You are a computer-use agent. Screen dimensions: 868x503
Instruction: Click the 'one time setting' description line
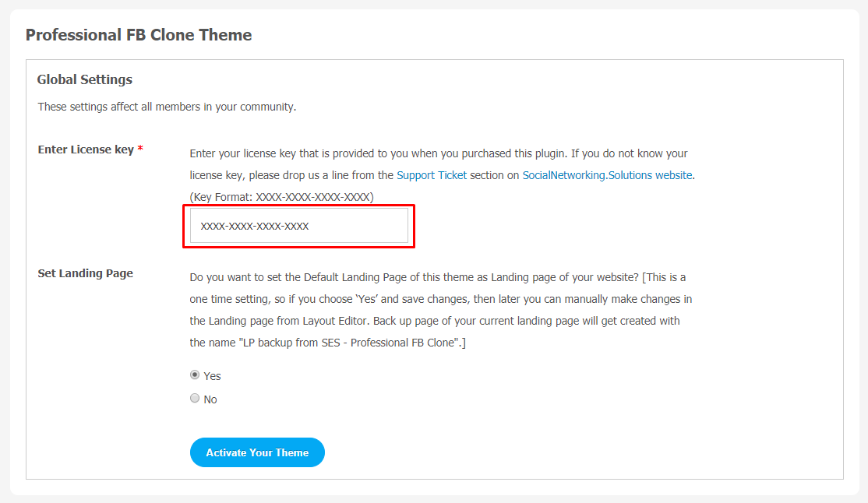pos(441,299)
